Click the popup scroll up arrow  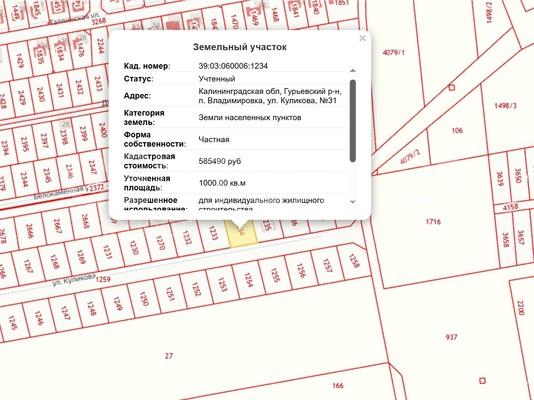pyautogui.click(x=353, y=70)
